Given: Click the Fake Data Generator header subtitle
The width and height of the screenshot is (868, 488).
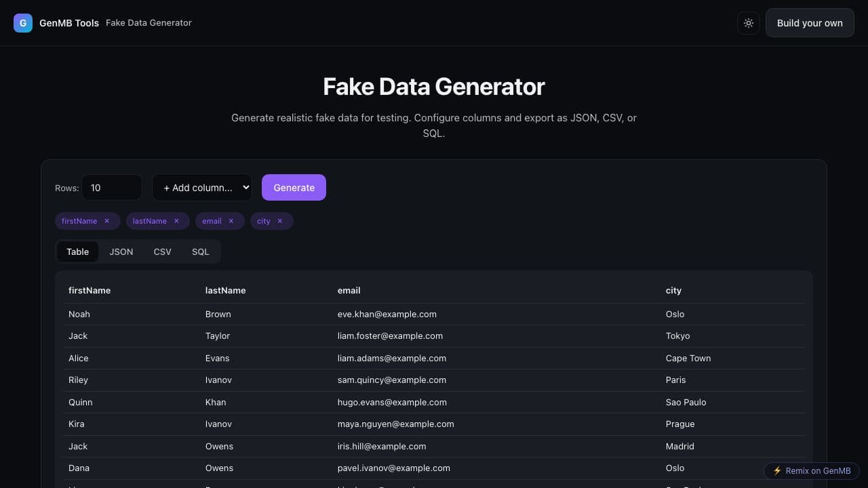Looking at the screenshot, I should (149, 23).
